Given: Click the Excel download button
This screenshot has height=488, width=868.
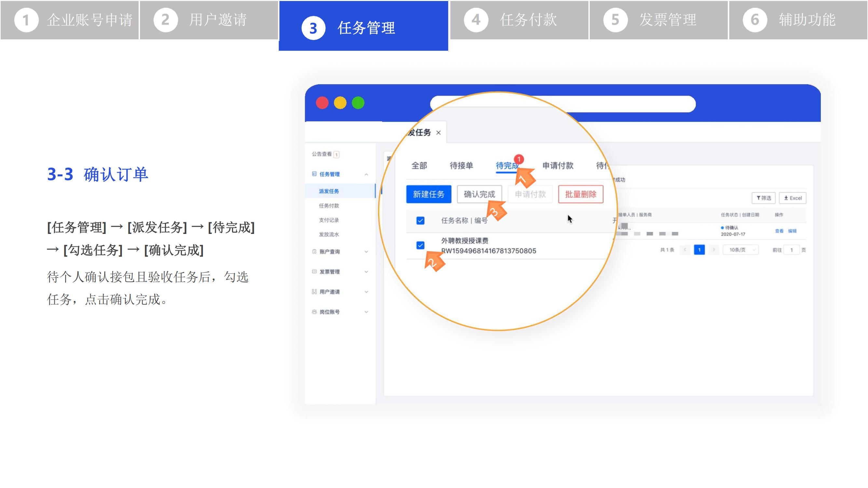Looking at the screenshot, I should pos(792,198).
